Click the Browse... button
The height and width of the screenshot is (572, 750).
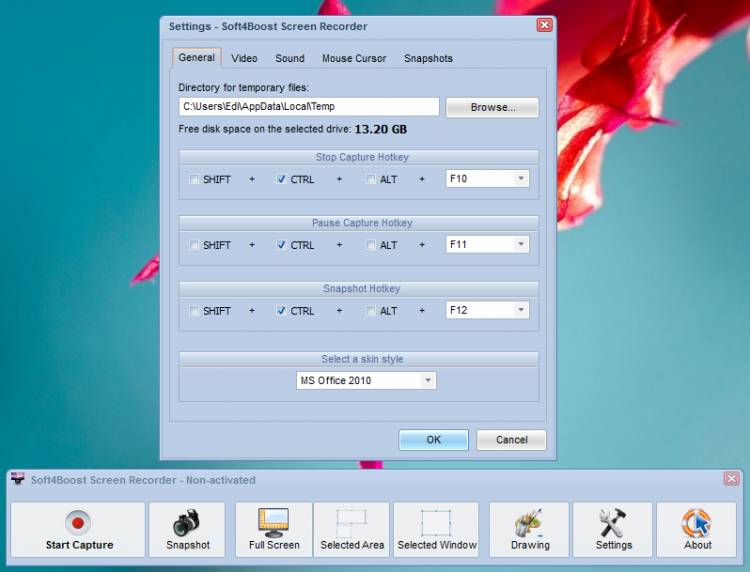pos(492,107)
